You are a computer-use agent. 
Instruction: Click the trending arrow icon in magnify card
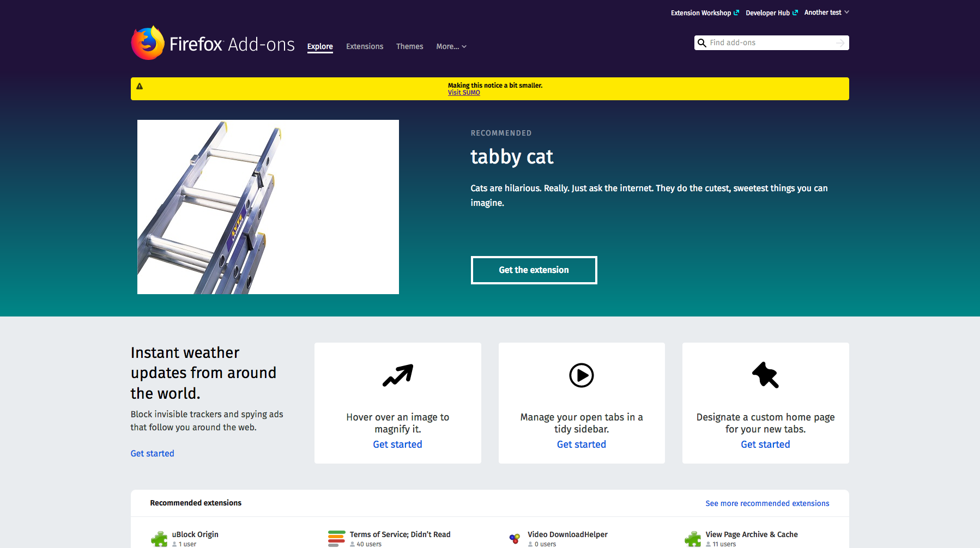[398, 375]
